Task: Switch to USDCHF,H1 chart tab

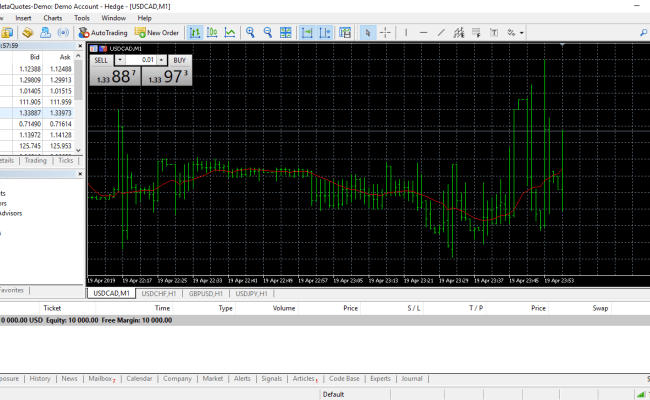Action: click(159, 293)
